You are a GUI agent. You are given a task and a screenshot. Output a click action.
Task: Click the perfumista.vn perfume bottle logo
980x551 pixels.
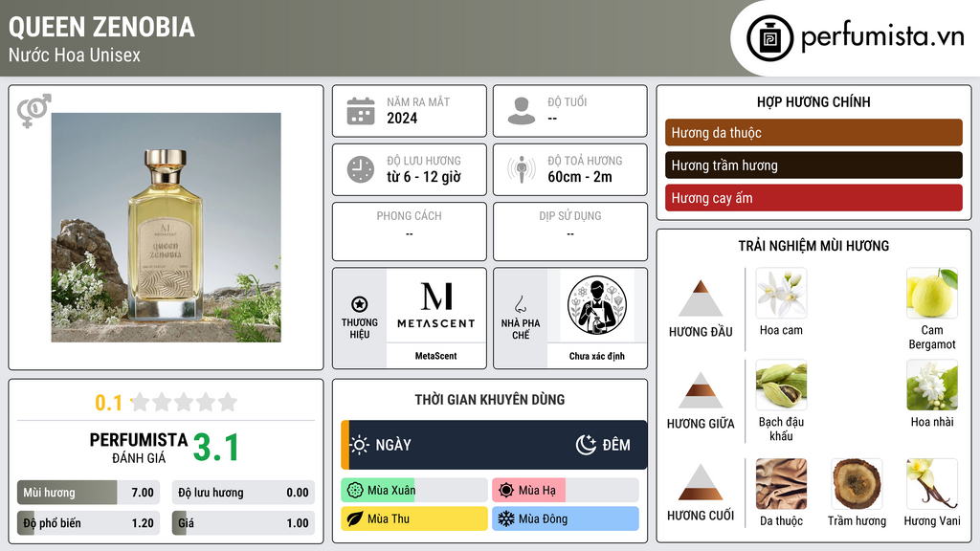[x=769, y=38]
